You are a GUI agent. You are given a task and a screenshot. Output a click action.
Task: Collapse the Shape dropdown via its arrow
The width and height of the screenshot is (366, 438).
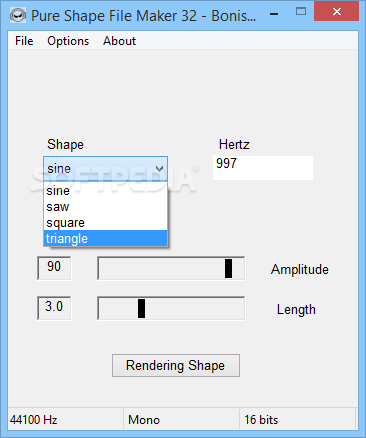pos(160,169)
